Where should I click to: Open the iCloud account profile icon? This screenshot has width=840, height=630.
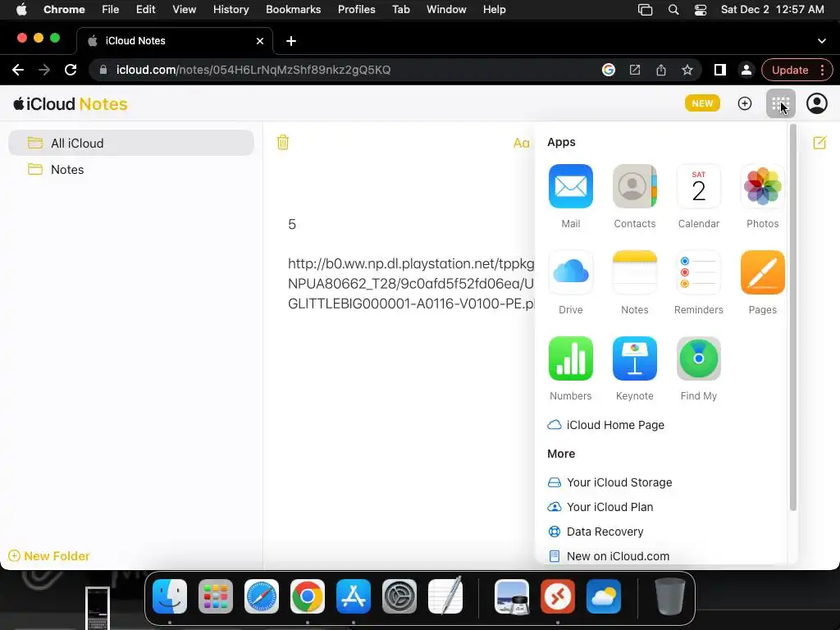(817, 103)
